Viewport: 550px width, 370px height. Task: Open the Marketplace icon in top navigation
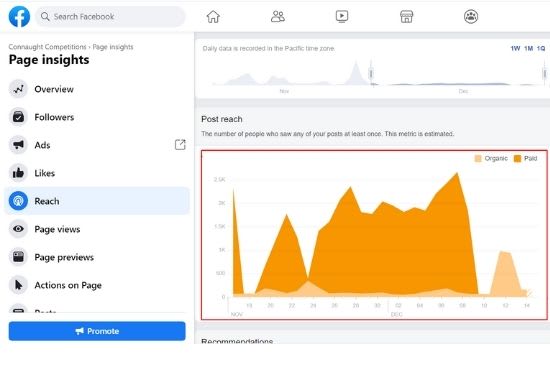(x=407, y=16)
